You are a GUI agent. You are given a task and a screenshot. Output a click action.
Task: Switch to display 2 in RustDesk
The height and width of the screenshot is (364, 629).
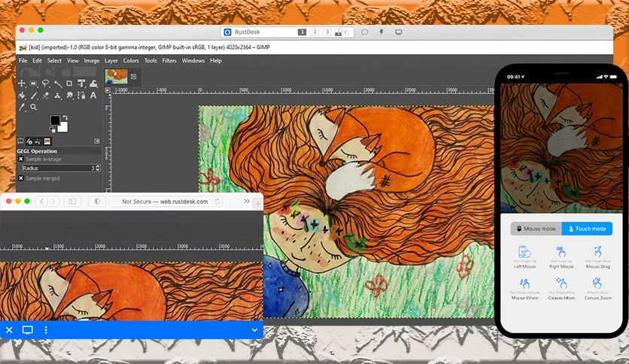click(314, 32)
